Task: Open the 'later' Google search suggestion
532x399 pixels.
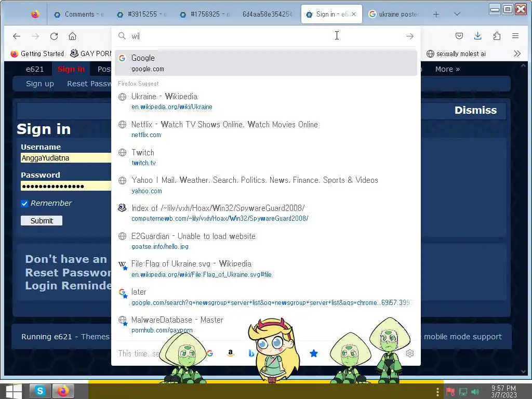Action: tap(266, 297)
